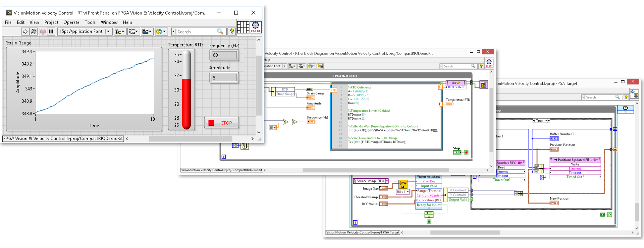Click the New Position indicator terminal
The height and width of the screenshot is (248, 644).
pos(554,203)
